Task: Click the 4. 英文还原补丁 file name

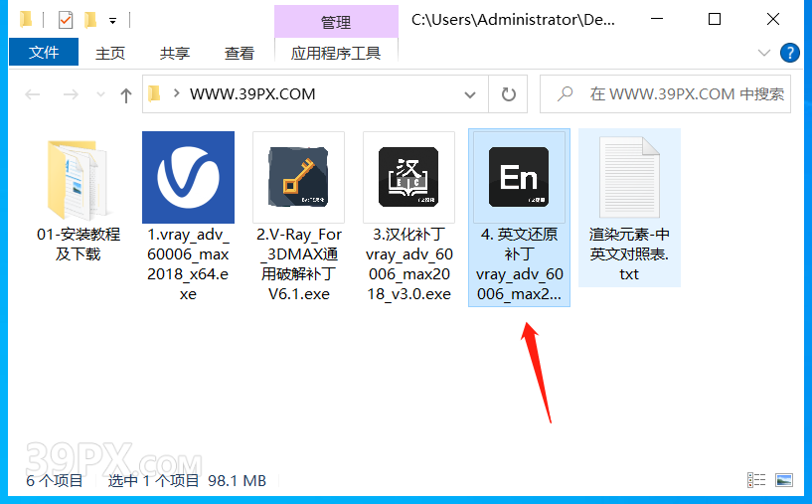Action: (x=520, y=264)
